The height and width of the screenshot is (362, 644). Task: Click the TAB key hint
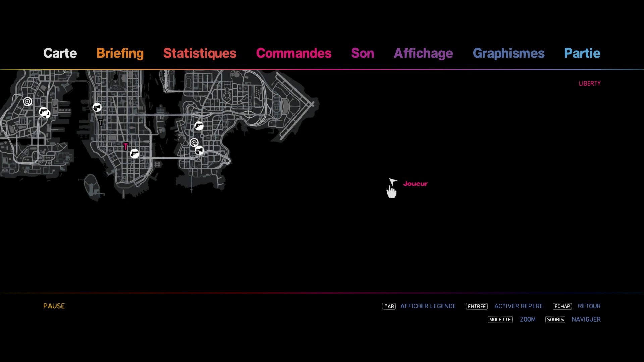(x=389, y=306)
